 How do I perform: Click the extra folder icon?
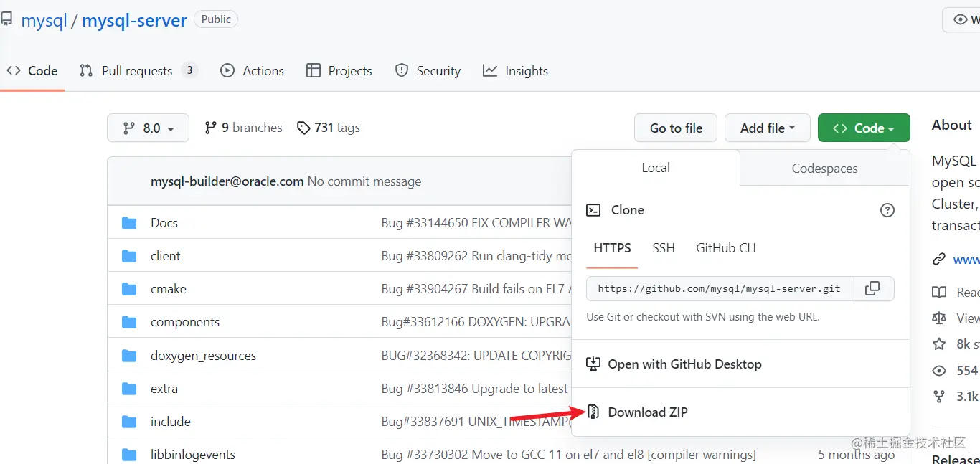(x=129, y=389)
